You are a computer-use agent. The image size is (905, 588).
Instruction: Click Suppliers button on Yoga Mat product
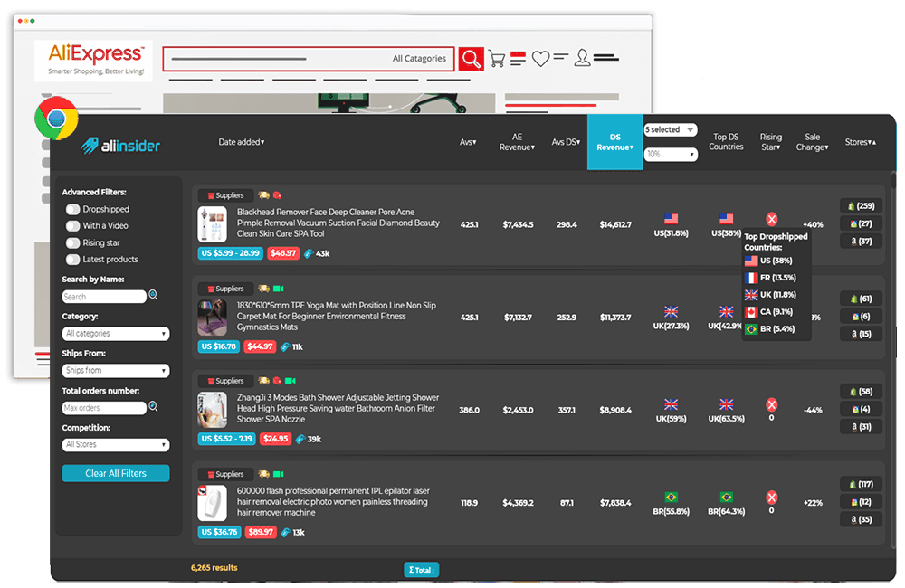(x=225, y=289)
